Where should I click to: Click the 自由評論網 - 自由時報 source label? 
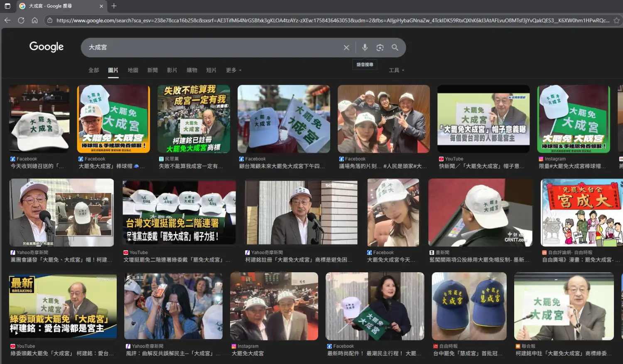pos(570,252)
